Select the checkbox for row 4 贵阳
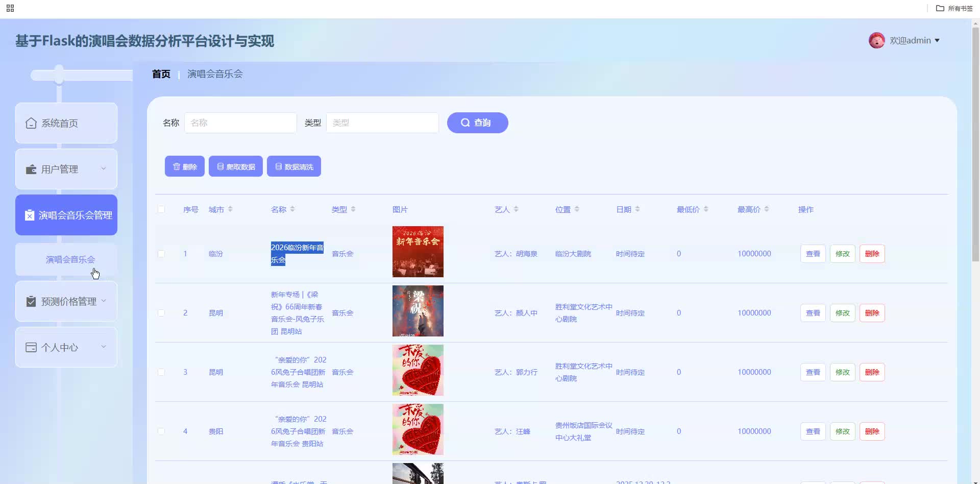This screenshot has height=484, width=980. pos(161,431)
